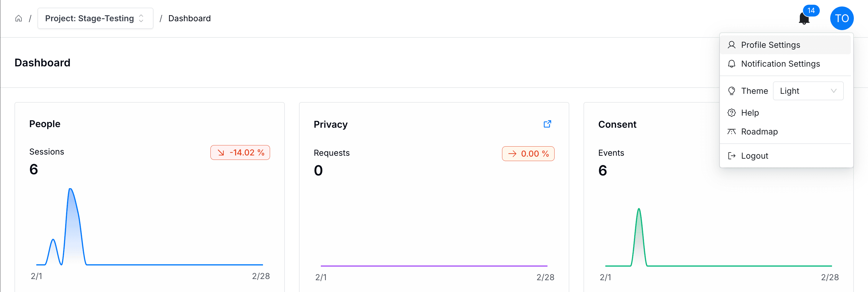Image resolution: width=868 pixels, height=292 pixels.
Task: Click the Profile Settings person icon
Action: 731,45
